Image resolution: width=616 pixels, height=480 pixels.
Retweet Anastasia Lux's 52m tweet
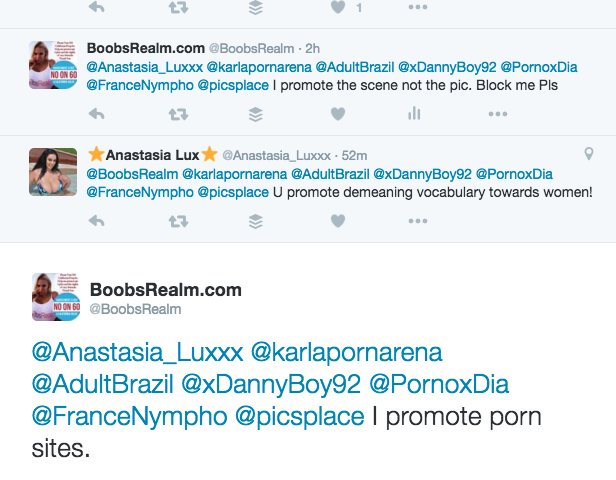(x=178, y=221)
